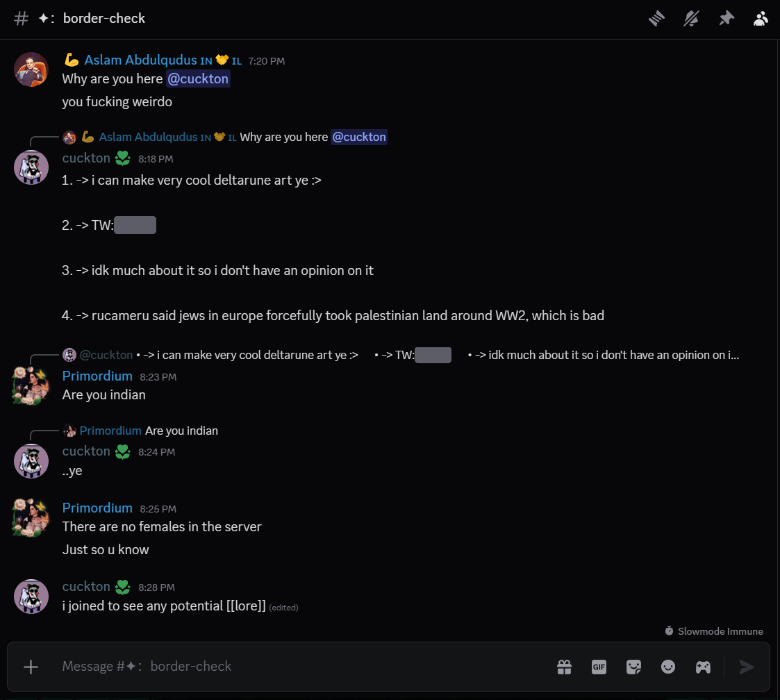
Task: Click cuckton's green leaf role icon
Action: coord(122,159)
